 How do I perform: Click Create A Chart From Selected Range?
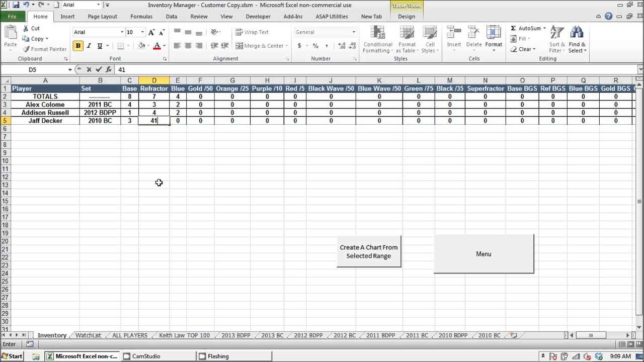(369, 251)
